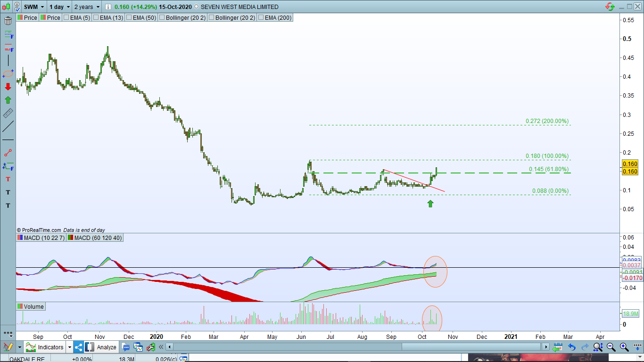
Task: Click the 18.9M volume value label
Action: [630, 313]
